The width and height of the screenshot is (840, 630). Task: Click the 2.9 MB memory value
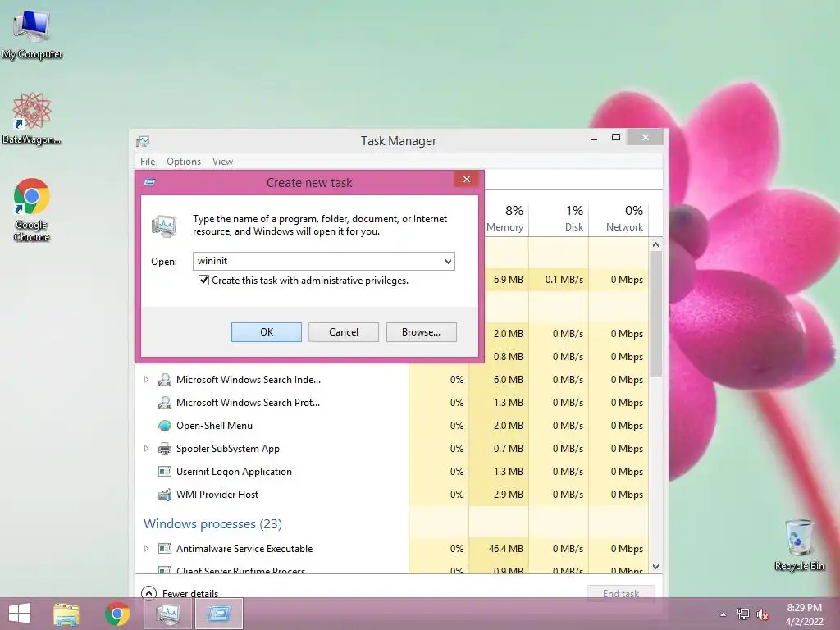508,495
